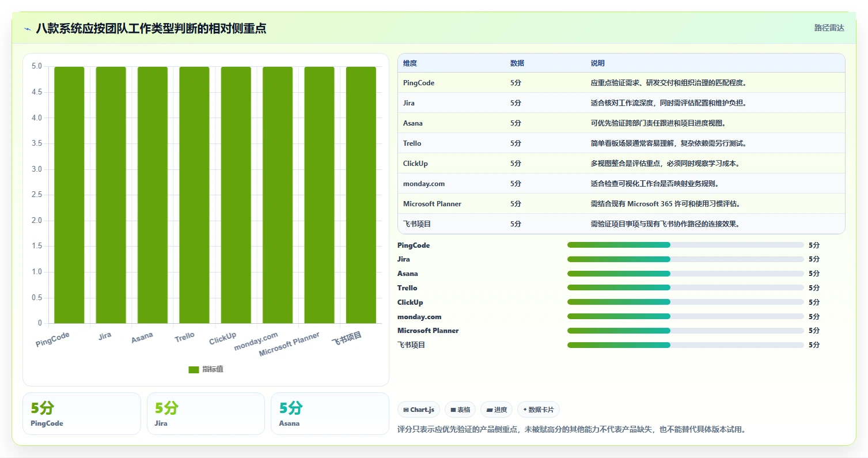Screen dimensions: 868x458
Task: Click the 路径雷达 label in the header
Action: [829, 28]
